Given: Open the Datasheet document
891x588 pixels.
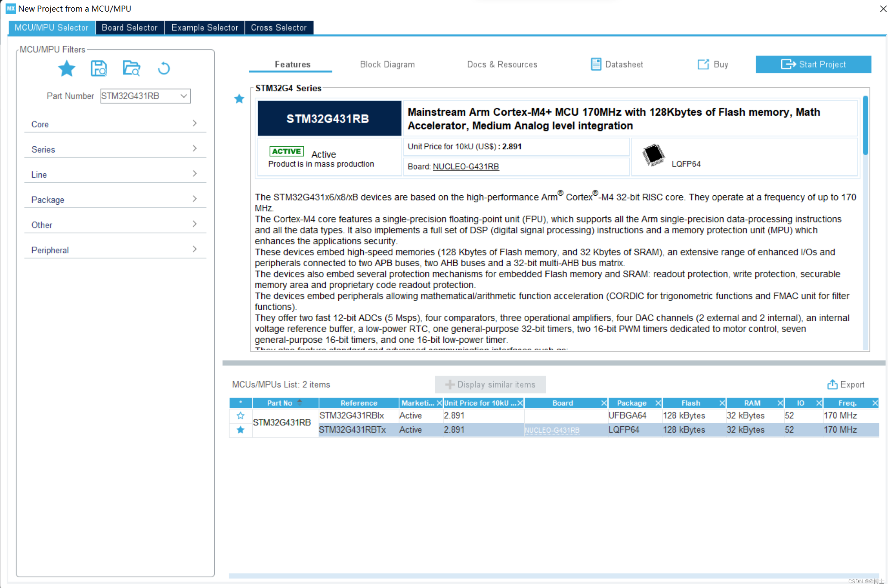Looking at the screenshot, I should [617, 65].
